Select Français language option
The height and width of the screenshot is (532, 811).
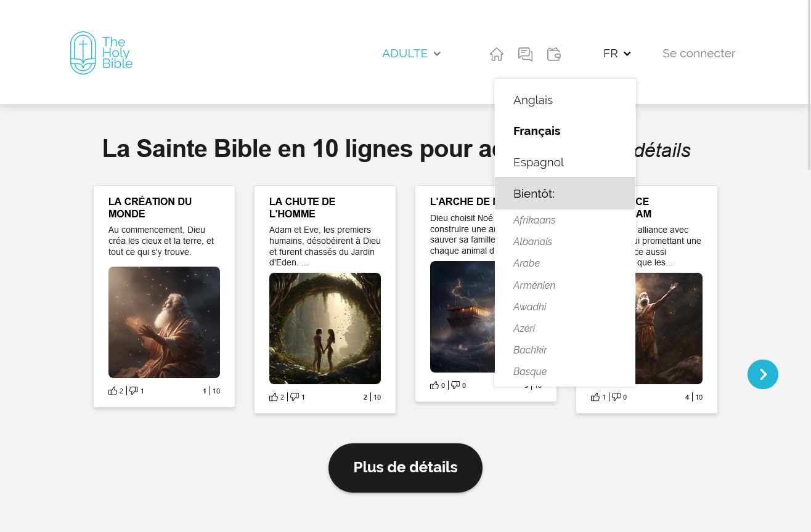[537, 131]
